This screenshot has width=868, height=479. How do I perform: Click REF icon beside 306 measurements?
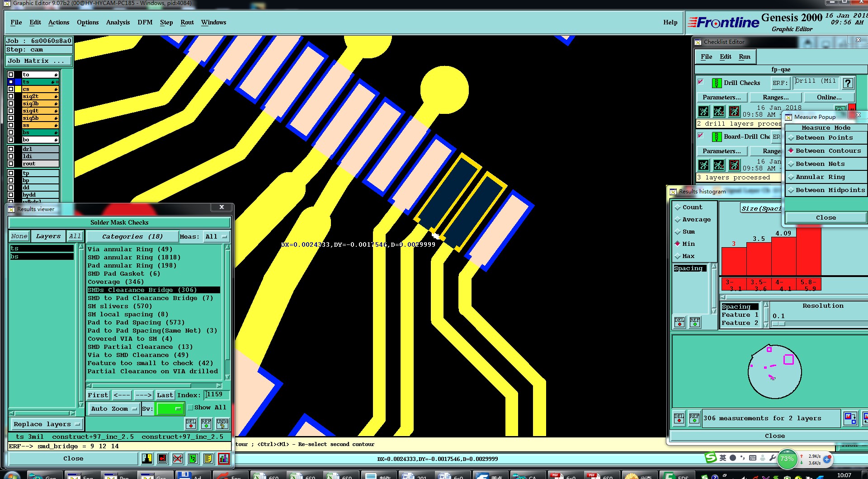(x=694, y=418)
